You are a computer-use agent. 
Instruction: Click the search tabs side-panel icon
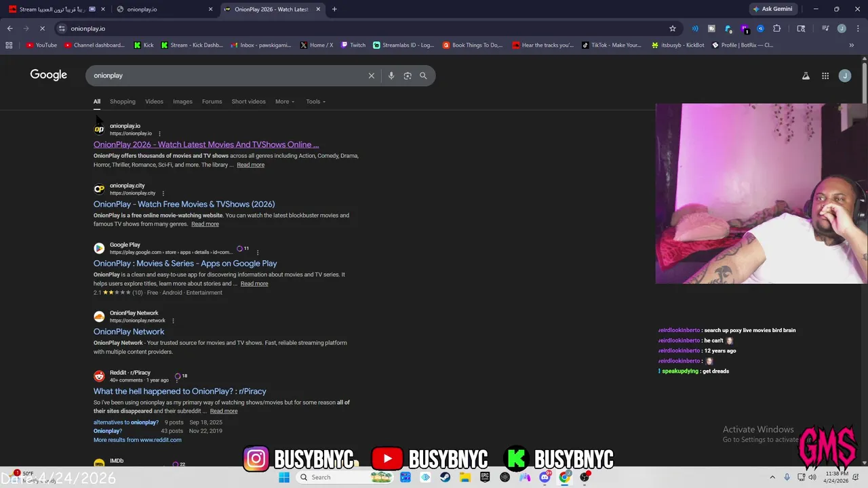[801, 28]
